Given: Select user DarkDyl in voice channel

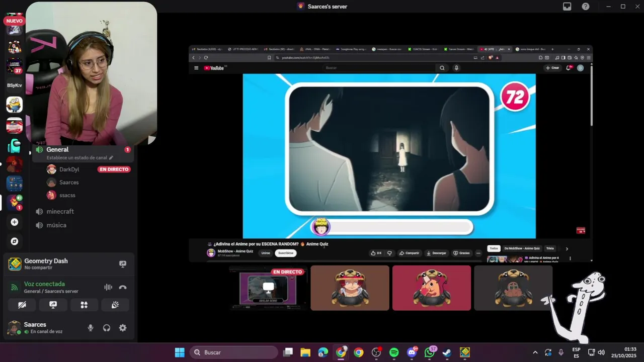Looking at the screenshot, I should (x=69, y=169).
